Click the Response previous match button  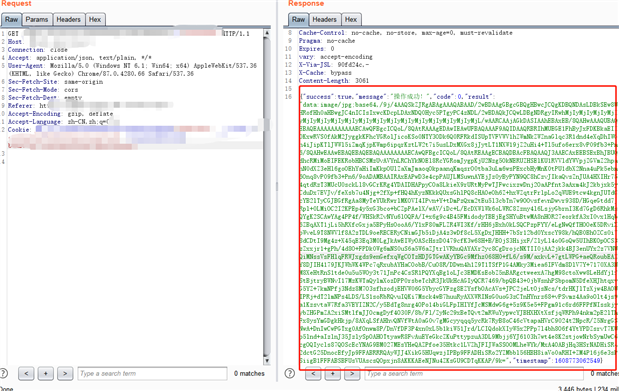[313, 373]
